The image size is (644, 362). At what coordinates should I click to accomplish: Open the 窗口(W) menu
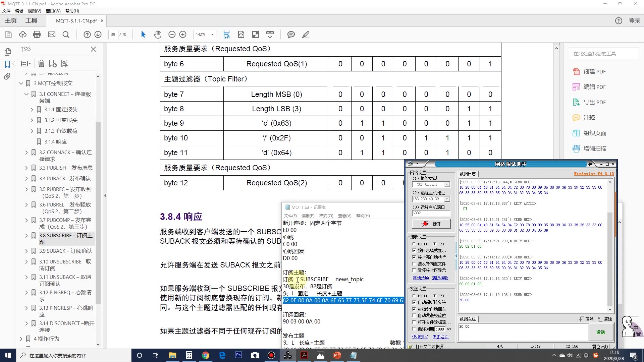(52, 11)
